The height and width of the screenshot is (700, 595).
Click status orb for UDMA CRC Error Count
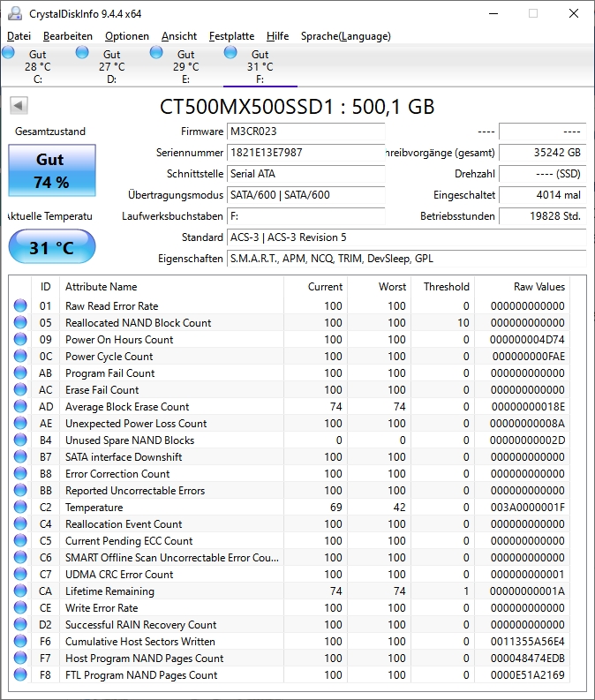click(x=20, y=574)
